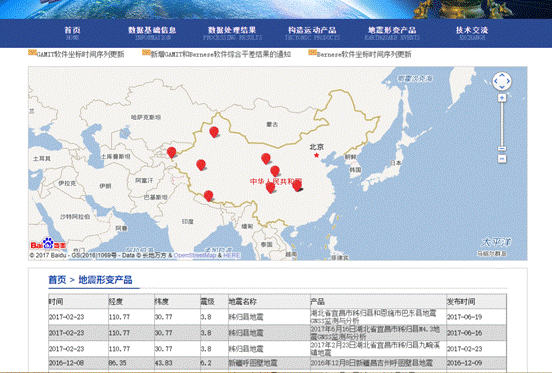Viewport: 552px width, 373px height.
Task: Click the map zoom out minus button
Action: [x=502, y=159]
